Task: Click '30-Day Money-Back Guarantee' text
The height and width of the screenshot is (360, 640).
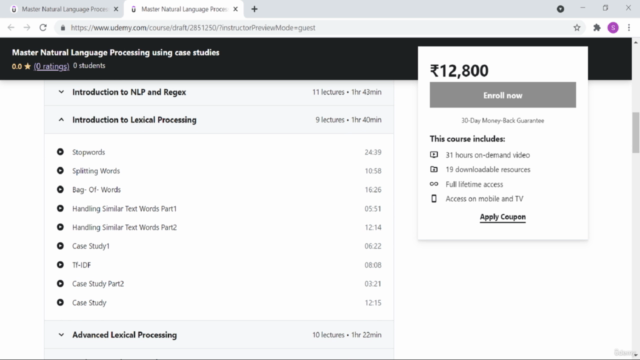Action: [502, 120]
